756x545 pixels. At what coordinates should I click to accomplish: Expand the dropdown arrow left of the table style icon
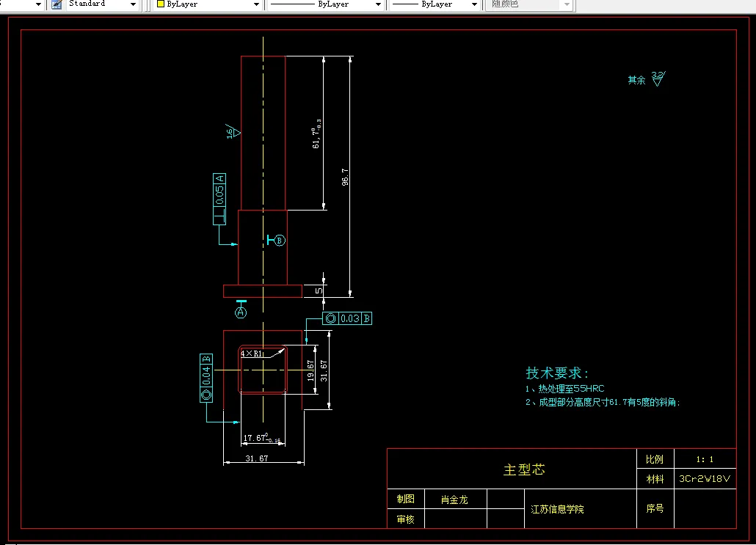[39, 4]
